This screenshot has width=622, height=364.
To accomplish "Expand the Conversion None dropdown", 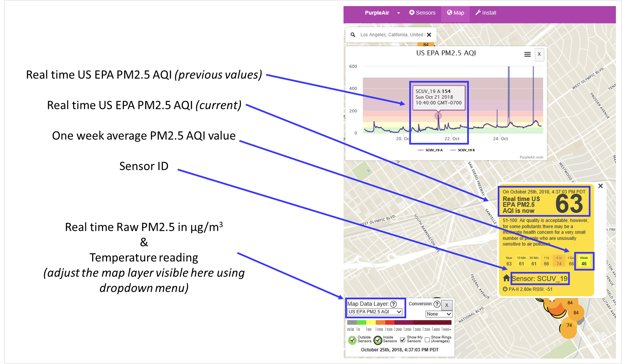I will [x=439, y=314].
